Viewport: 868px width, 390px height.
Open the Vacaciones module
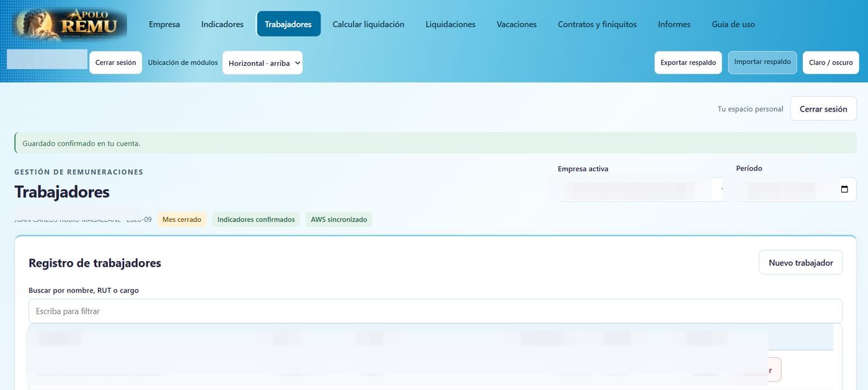(516, 24)
